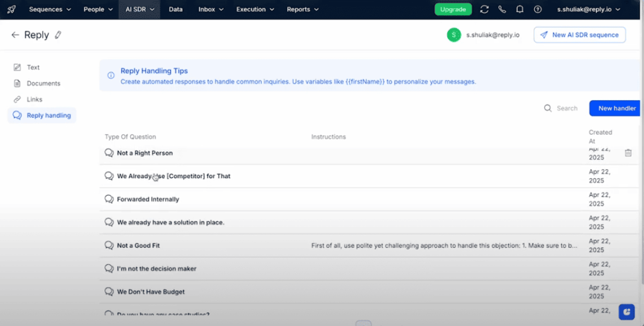Open the phone dialer icon
This screenshot has height=326, width=644.
502,9
